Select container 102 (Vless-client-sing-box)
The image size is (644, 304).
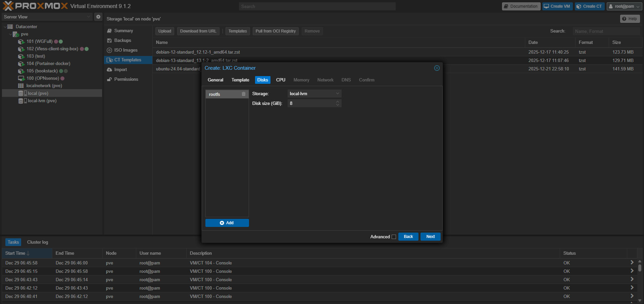[x=52, y=49]
